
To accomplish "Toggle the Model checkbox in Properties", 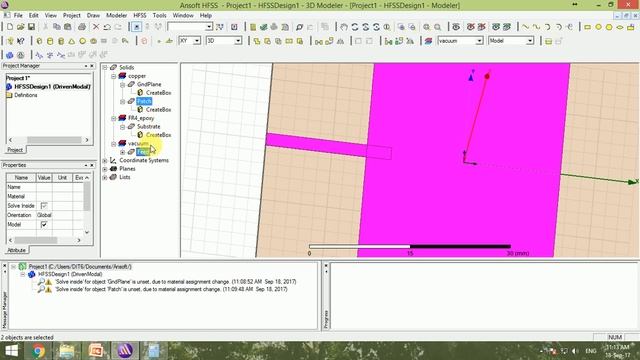I will coord(44,224).
